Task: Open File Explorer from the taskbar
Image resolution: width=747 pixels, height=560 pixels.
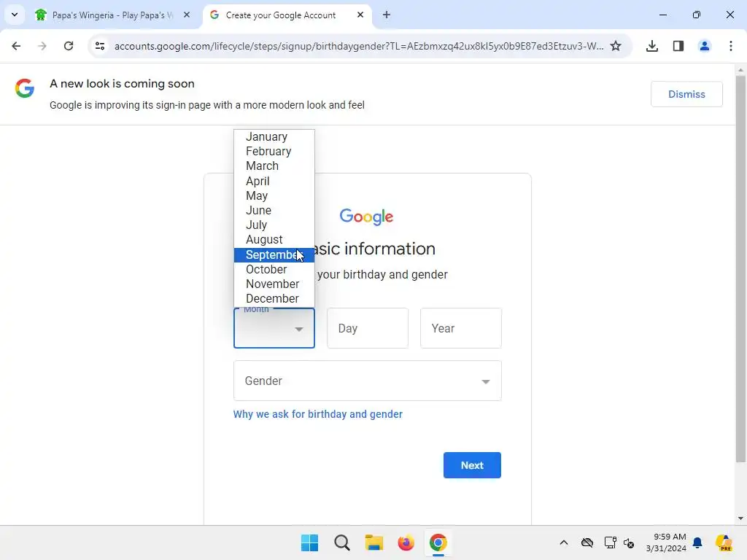Action: click(374, 542)
